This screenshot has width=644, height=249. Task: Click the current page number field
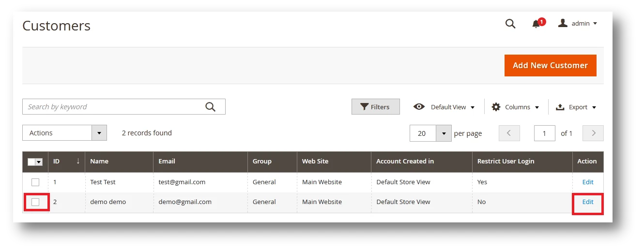pos(544,133)
